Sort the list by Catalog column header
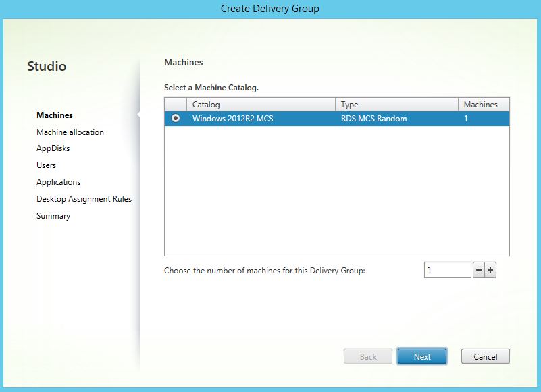Screen dimensions: 541x392 pyautogui.click(x=262, y=105)
